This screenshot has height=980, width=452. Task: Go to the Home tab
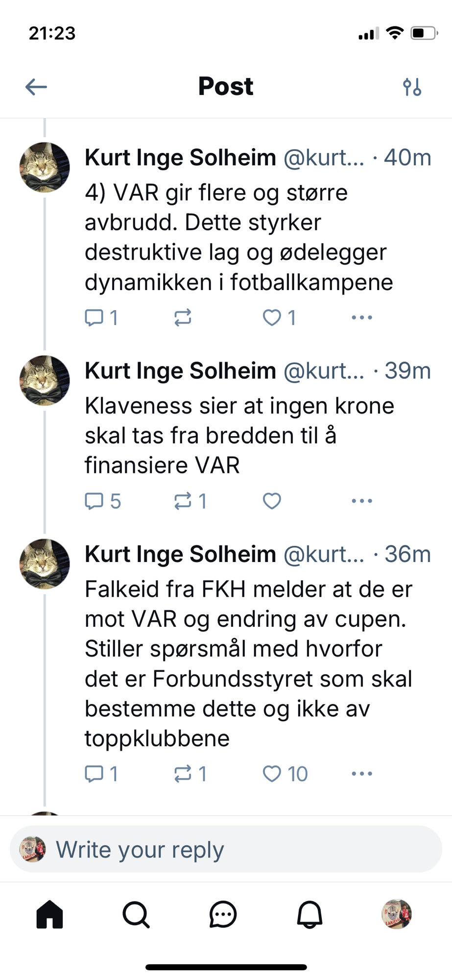pyautogui.click(x=50, y=914)
